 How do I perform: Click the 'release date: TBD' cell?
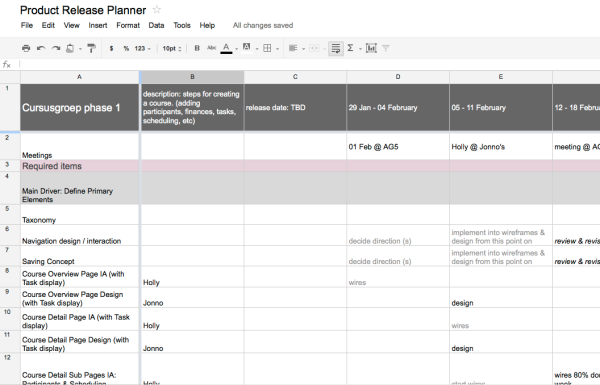(295, 108)
